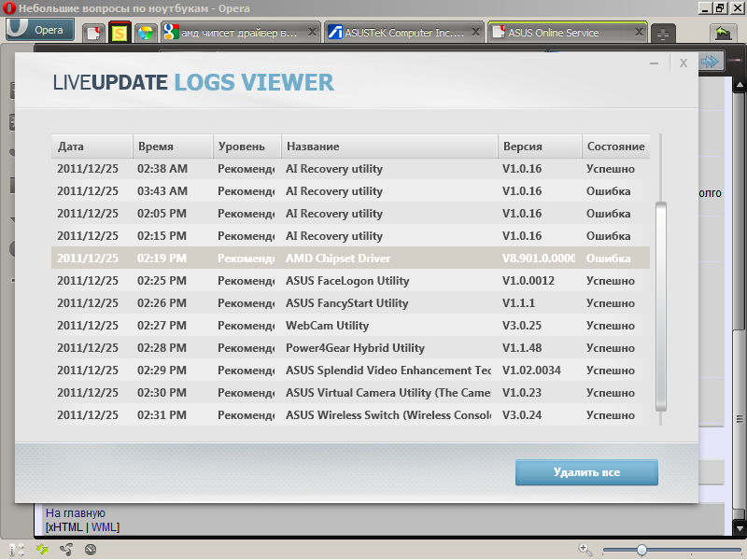
Task: Open a new tab with plus icon
Action: coord(663,34)
